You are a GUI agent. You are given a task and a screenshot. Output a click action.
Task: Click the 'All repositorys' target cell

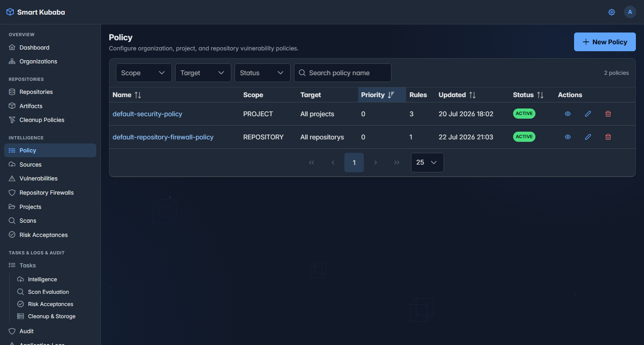(322, 137)
